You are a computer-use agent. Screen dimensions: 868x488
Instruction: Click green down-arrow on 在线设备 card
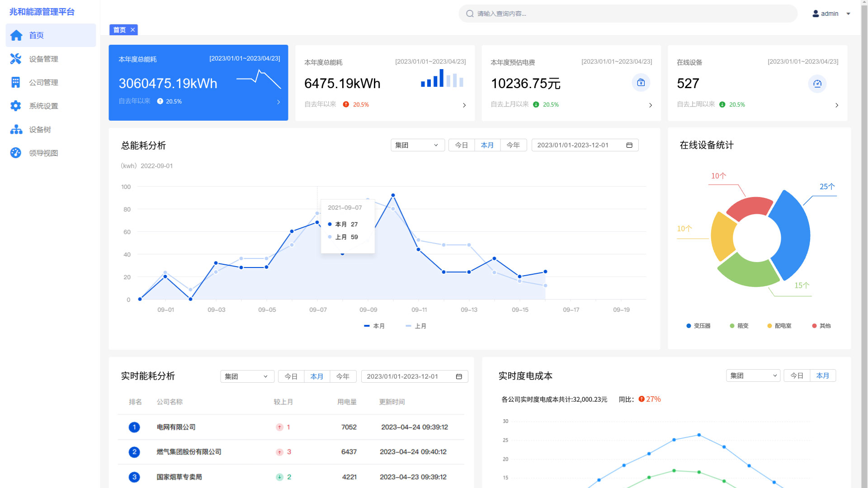722,104
